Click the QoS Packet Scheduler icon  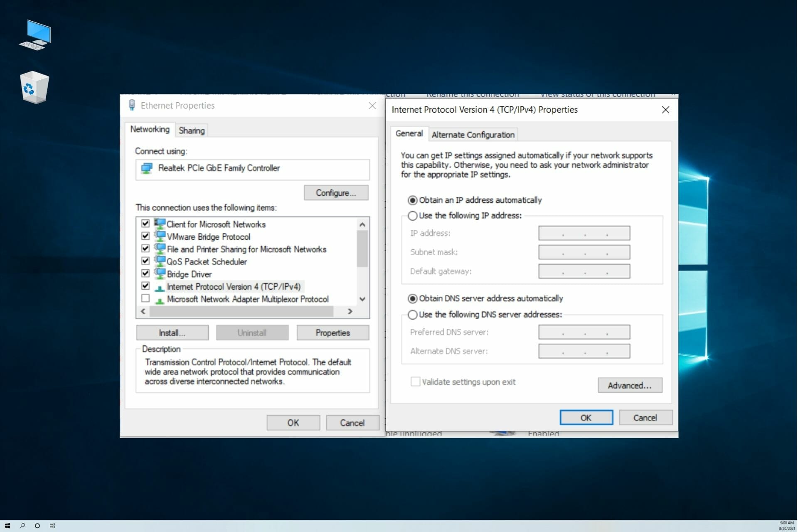[160, 261]
